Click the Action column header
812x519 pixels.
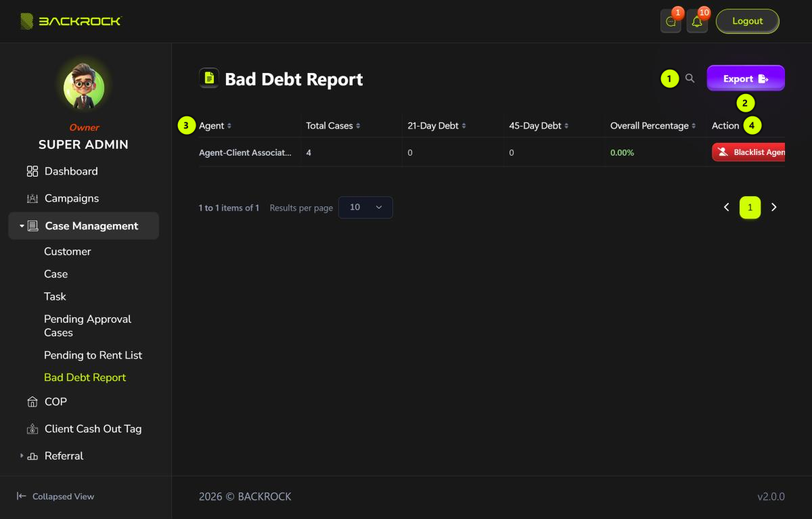point(725,126)
